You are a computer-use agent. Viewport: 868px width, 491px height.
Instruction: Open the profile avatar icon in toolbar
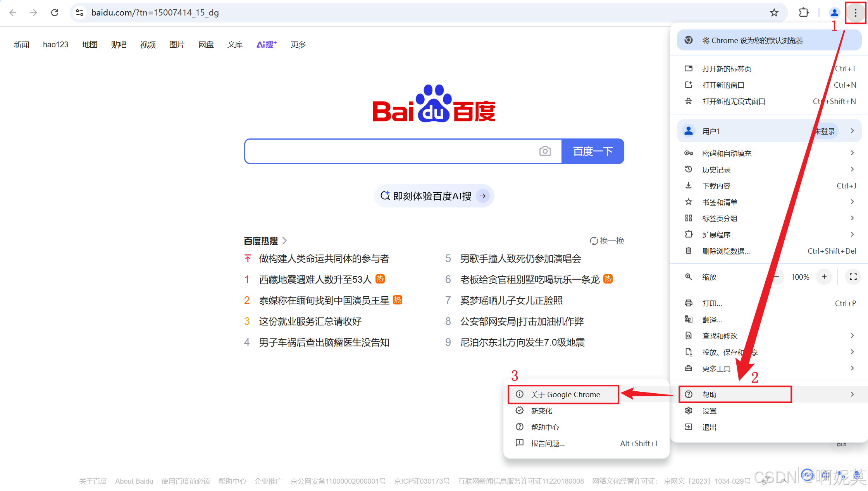[834, 12]
